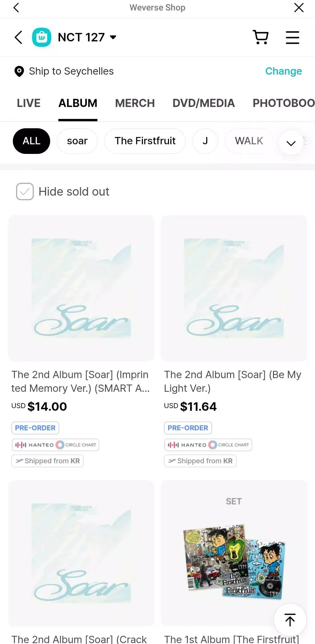Switch to the DVD/MEDIA tab
The height and width of the screenshot is (644, 315).
coord(204,103)
